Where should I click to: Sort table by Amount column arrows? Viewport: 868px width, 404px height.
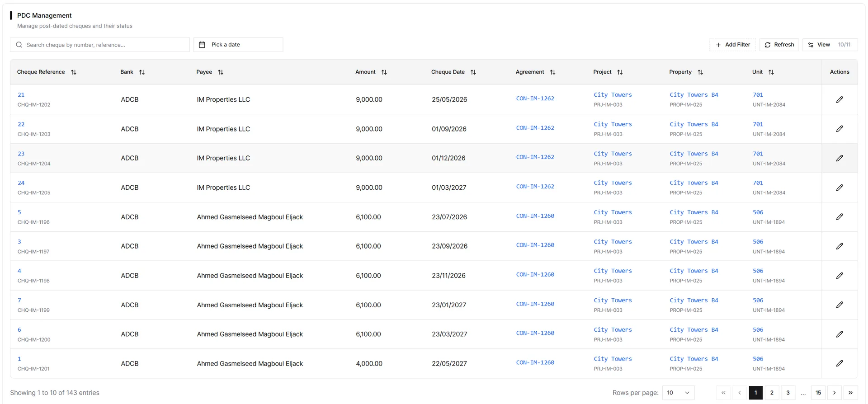(384, 72)
